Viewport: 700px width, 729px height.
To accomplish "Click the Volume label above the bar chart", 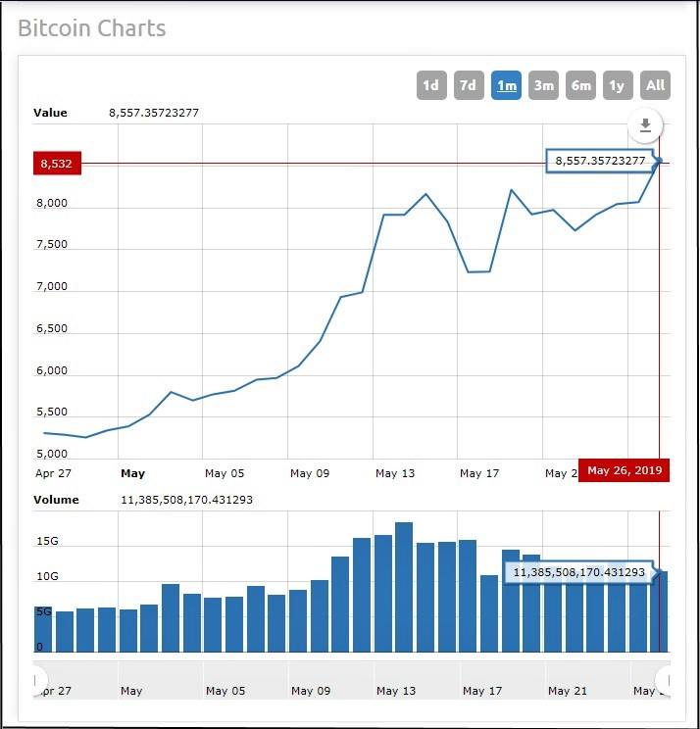I will pos(57,500).
